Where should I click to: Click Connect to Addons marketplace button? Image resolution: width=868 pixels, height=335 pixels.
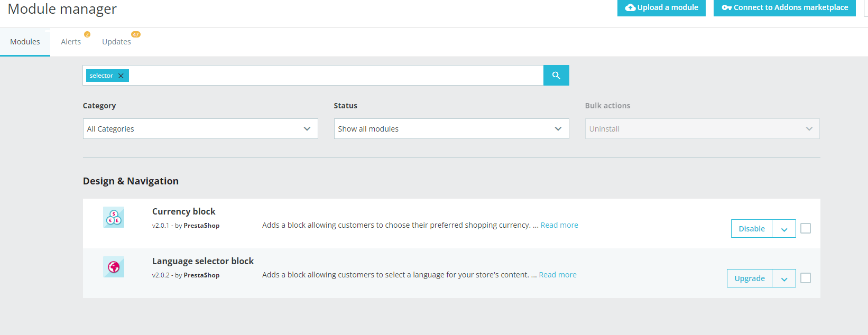[x=784, y=8]
